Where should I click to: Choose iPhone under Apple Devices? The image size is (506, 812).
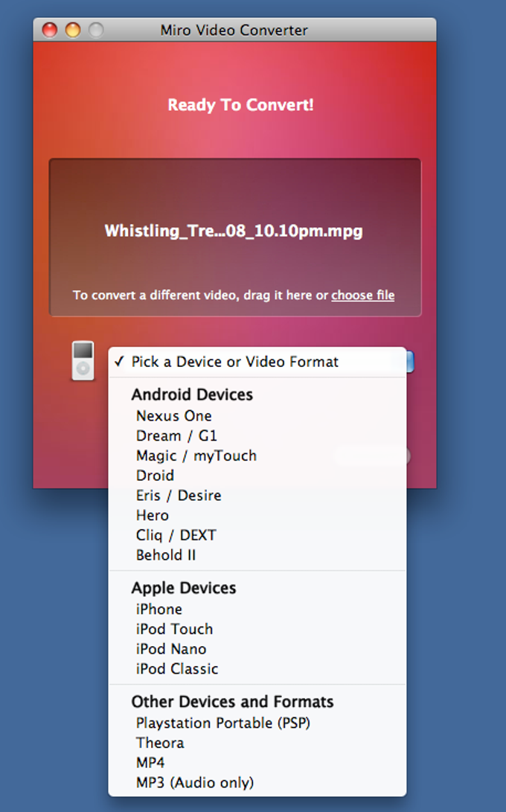click(257, 609)
